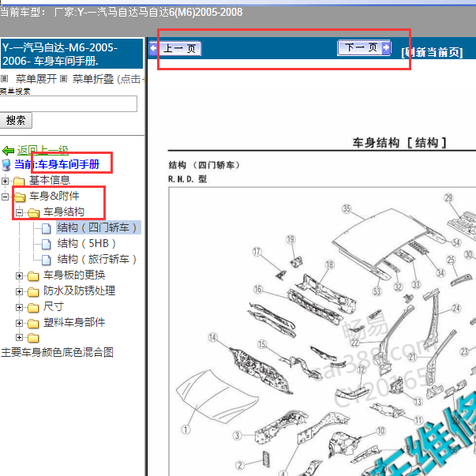This screenshot has width=476, height=476.
Task: Go to previous page with 上一页 button
Action: coord(175,49)
